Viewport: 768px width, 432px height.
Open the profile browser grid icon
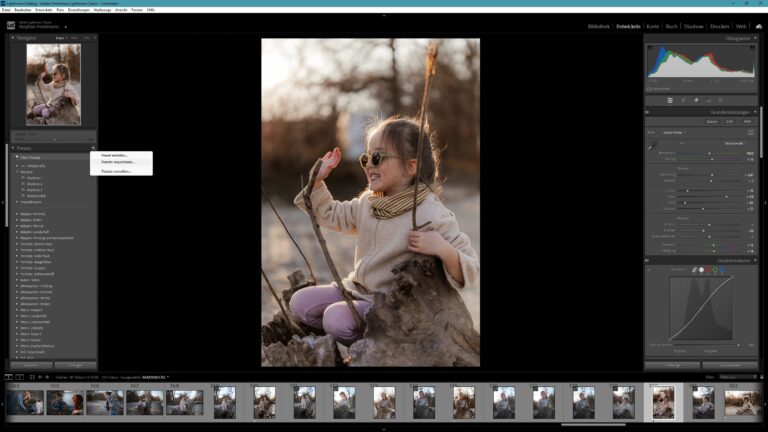[x=751, y=132]
